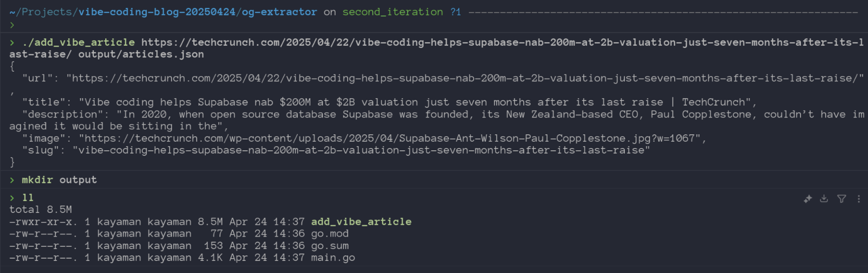Click the "slug" value in the JSON output
The width and height of the screenshot is (868, 273).
click(x=361, y=150)
